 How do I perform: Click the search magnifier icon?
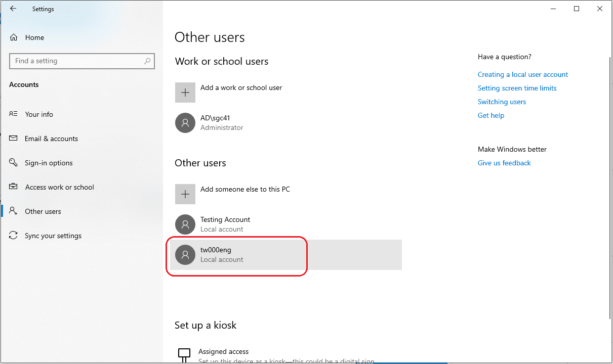coord(147,61)
